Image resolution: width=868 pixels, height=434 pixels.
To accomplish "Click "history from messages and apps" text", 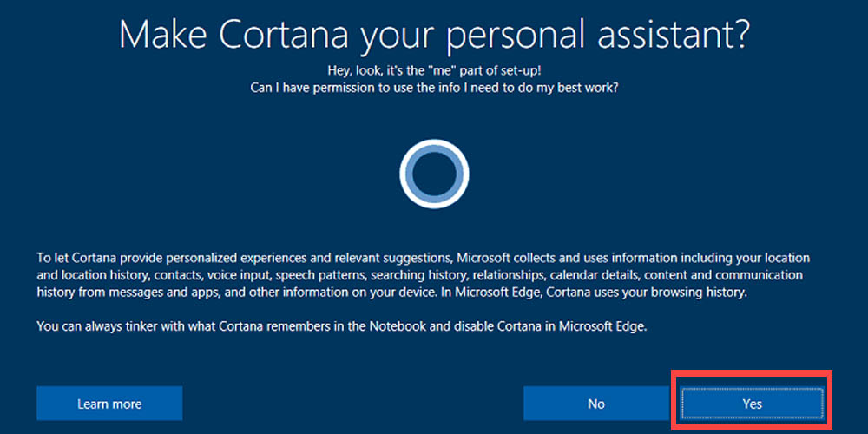I will pos(126,293).
